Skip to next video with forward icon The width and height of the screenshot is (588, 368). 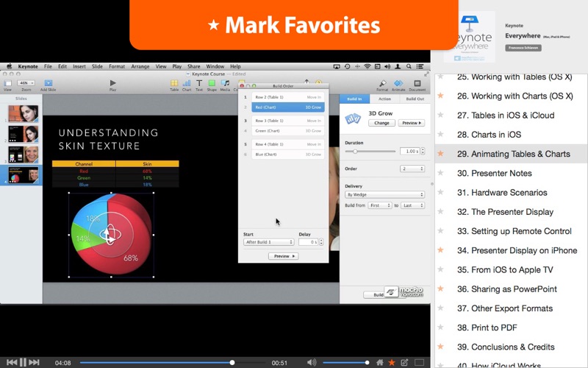click(34, 362)
